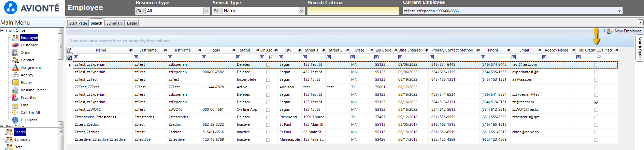
Task: Click the pin icon on the SSN column
Action: tap(233, 50)
